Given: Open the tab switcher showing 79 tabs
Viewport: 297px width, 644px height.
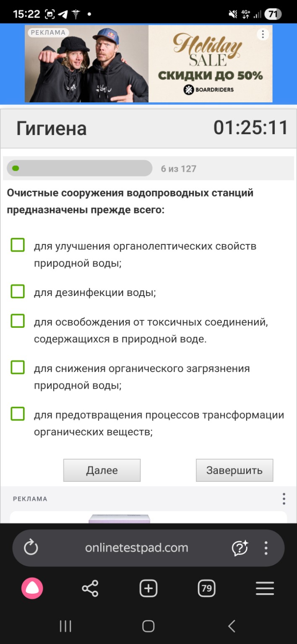Looking at the screenshot, I should [206, 588].
